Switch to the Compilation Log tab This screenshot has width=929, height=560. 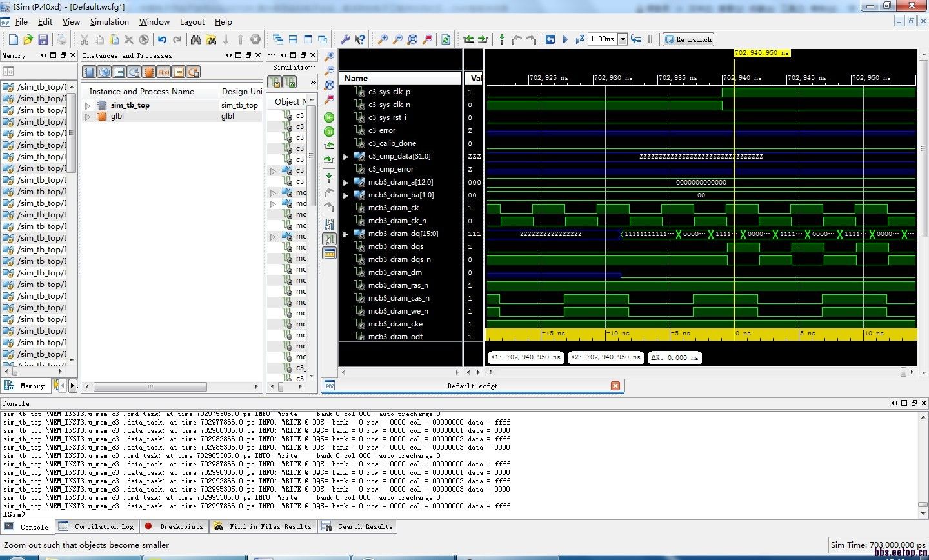click(103, 526)
